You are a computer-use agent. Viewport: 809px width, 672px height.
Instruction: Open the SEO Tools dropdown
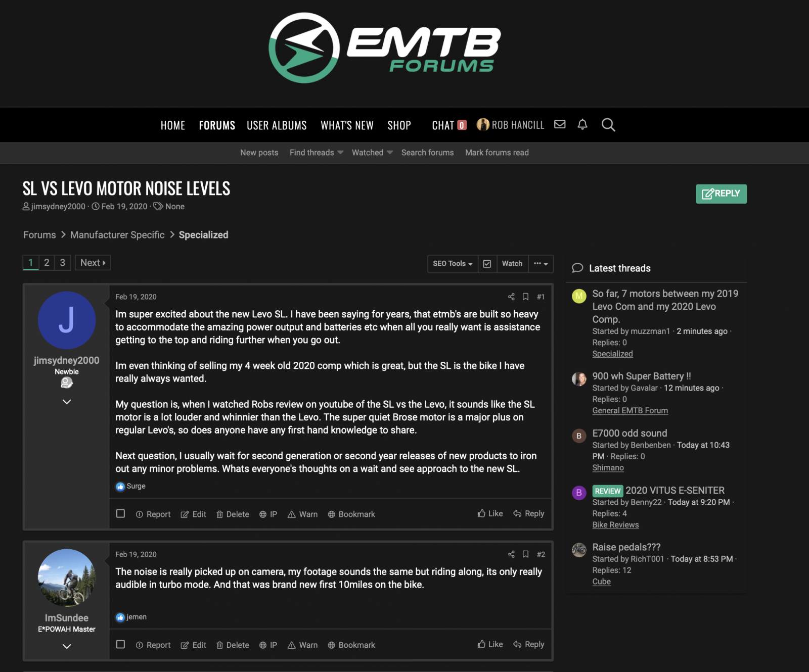453,264
